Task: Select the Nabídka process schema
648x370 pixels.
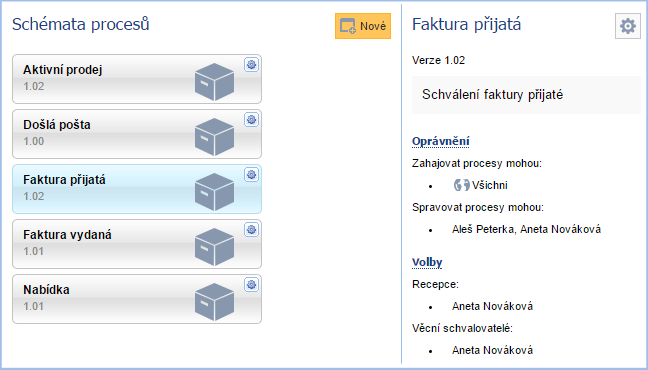Action: [137, 299]
